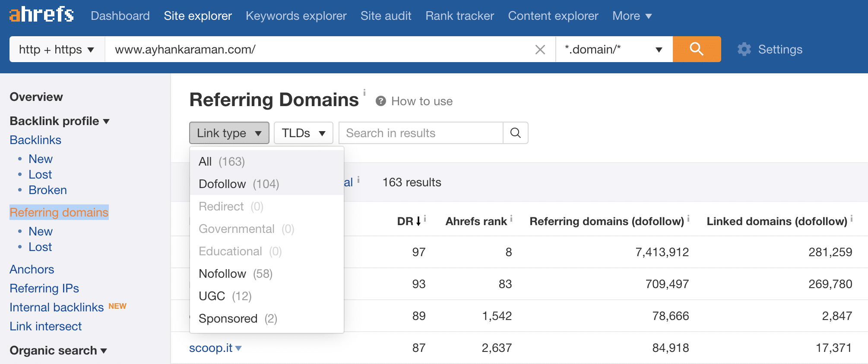Click the 709,497 referring domains value
The image size is (868, 364).
(x=667, y=284)
